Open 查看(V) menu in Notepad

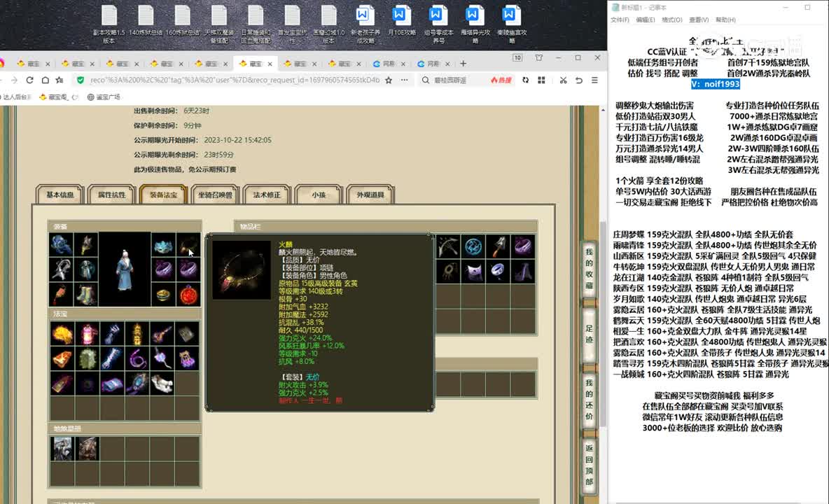tap(698, 20)
